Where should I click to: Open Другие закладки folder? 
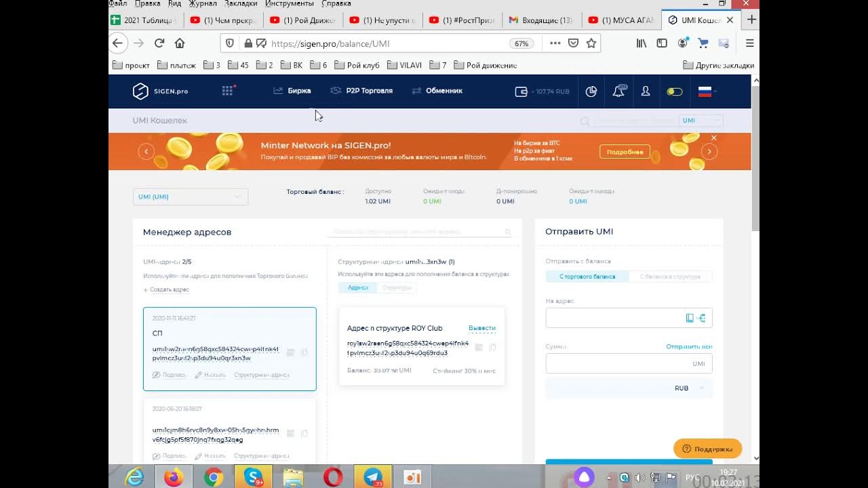coord(718,65)
